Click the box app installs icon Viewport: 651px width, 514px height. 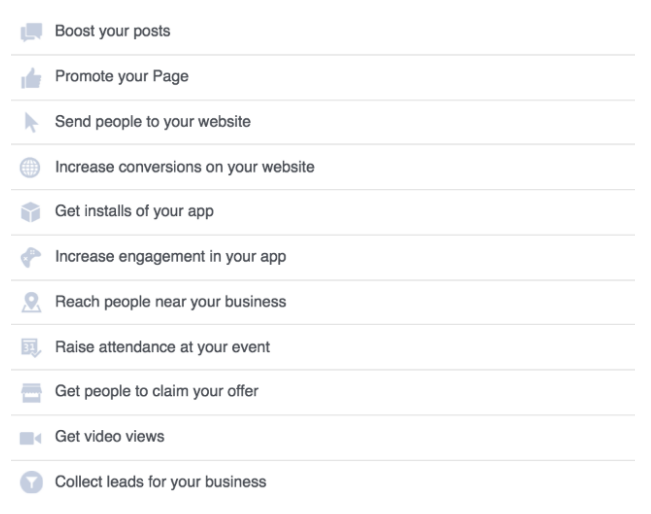32,213
